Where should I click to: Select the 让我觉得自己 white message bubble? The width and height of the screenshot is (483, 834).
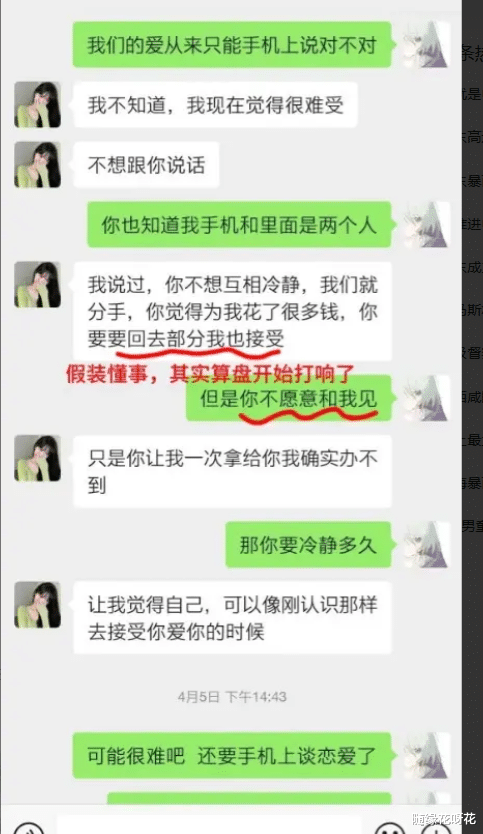point(232,618)
